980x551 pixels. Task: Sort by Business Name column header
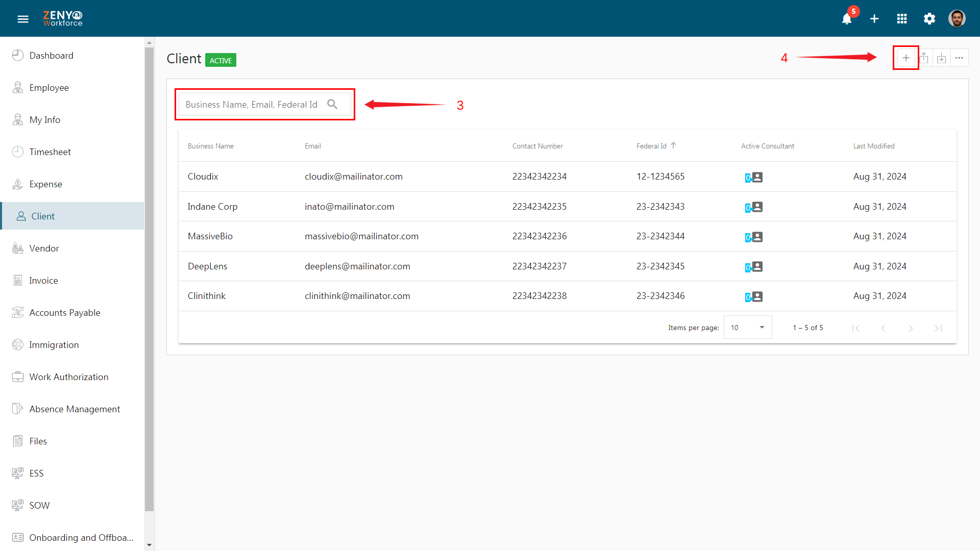coord(210,146)
